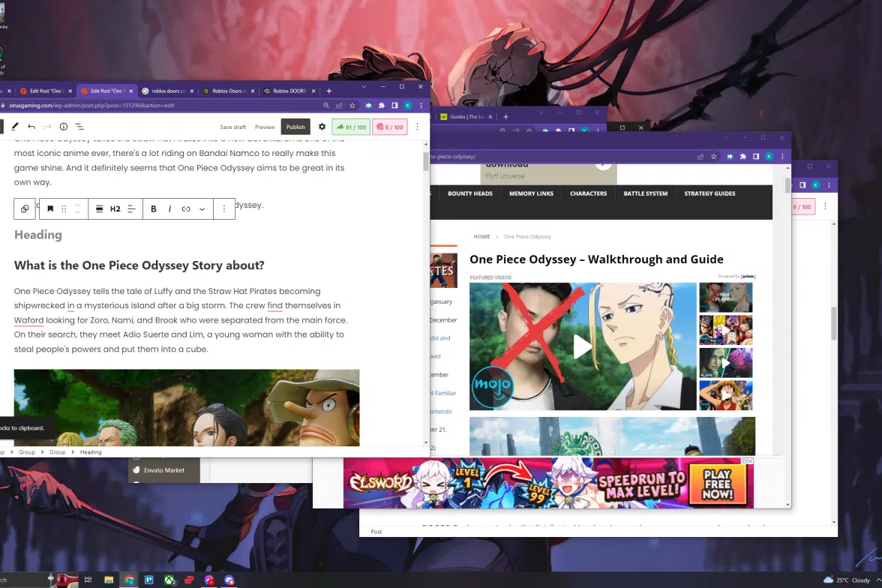
Task: Close the active 'Edit Post' tab
Action: coord(131,91)
